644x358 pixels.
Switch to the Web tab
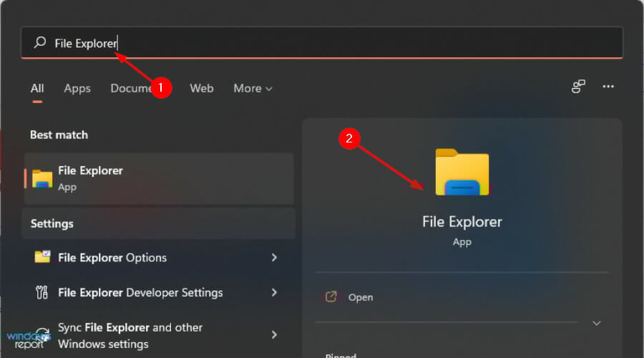tap(202, 88)
